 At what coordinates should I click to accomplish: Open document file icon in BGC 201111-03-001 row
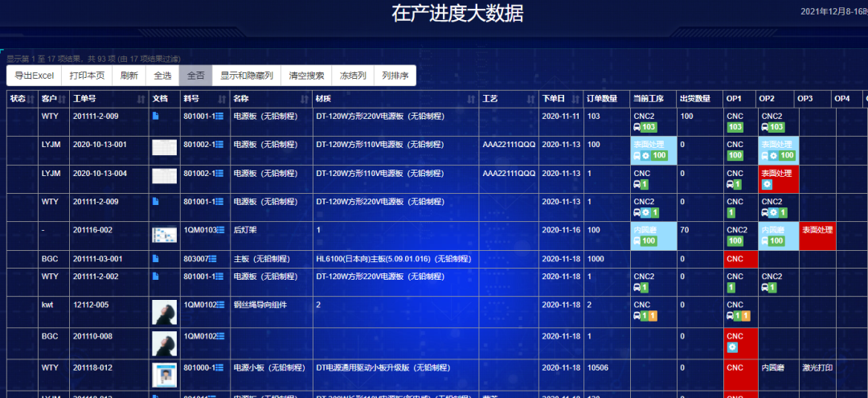tap(156, 259)
